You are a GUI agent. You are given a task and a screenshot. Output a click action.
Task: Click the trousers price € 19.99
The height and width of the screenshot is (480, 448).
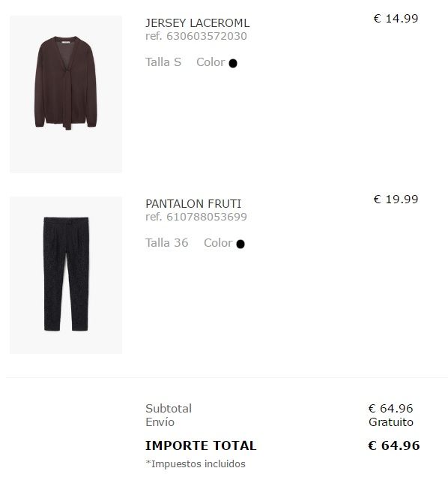pos(396,199)
